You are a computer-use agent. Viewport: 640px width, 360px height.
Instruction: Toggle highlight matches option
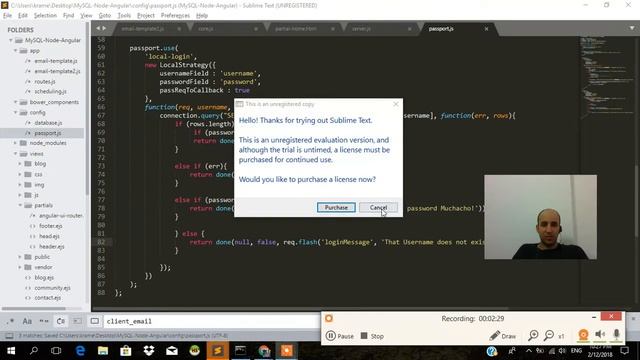(94, 321)
